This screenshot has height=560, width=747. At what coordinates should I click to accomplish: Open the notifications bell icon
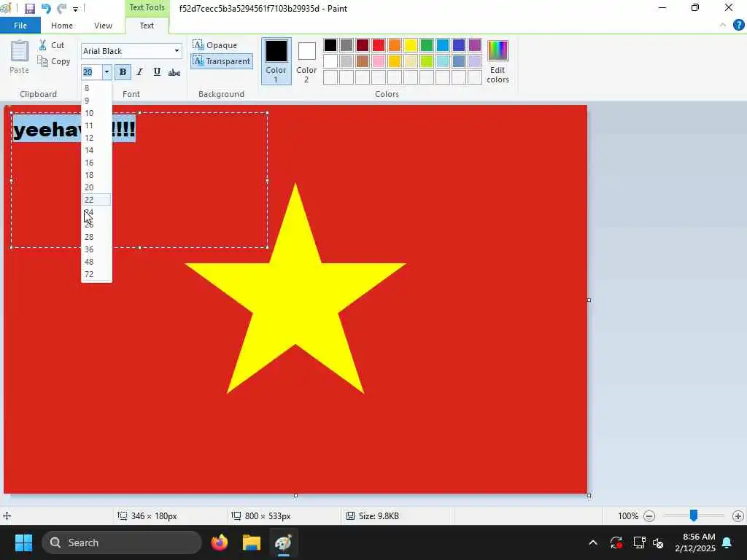click(x=727, y=542)
